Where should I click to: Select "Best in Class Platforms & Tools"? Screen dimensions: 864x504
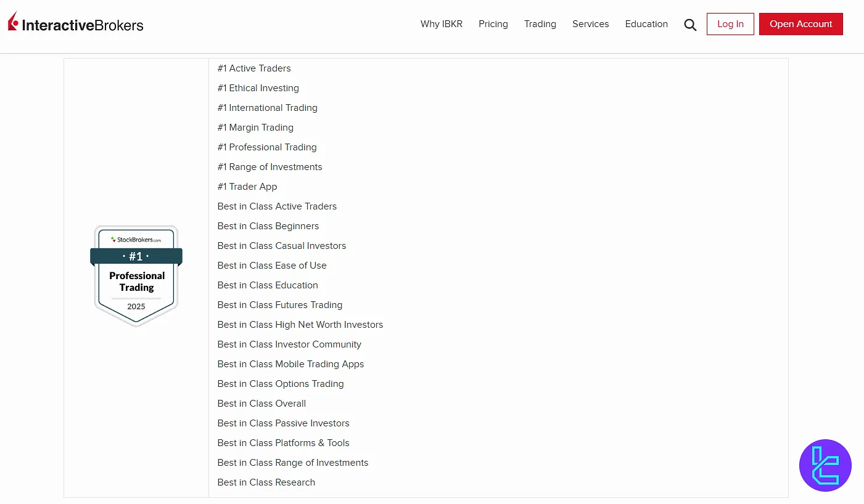coord(284,443)
